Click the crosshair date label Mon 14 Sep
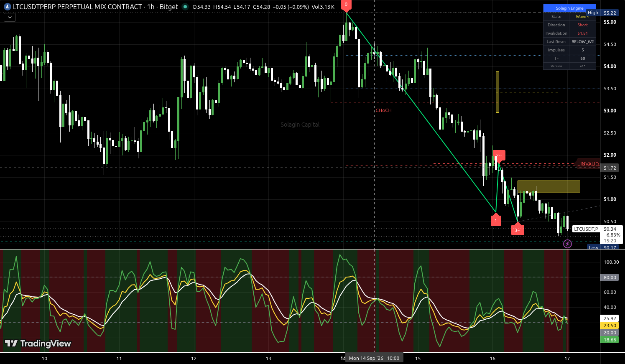The image size is (625, 364). [x=374, y=358]
